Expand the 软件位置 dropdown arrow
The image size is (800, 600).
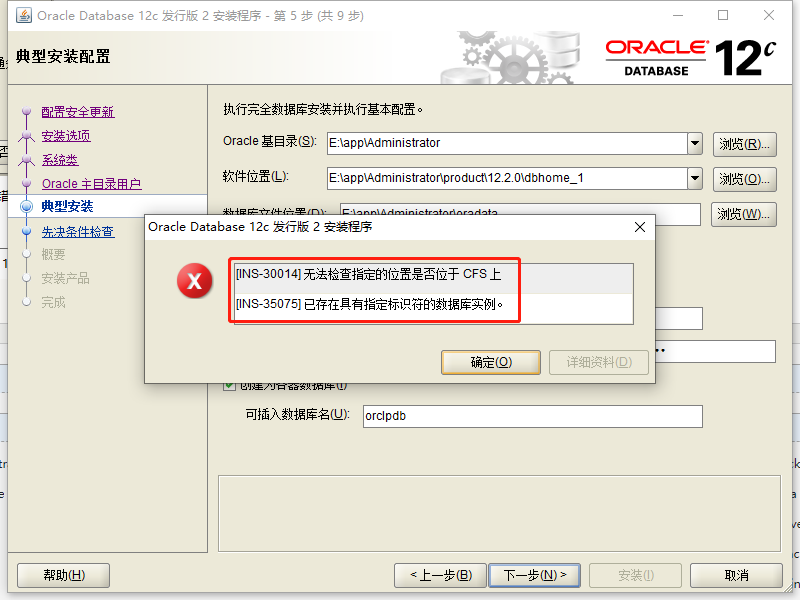coord(695,178)
